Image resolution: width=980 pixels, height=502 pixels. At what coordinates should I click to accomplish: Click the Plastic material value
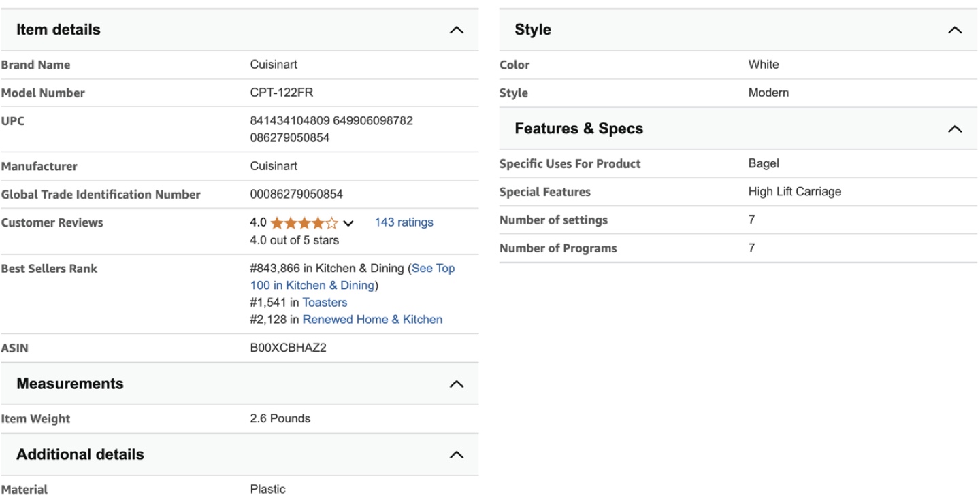click(268, 490)
